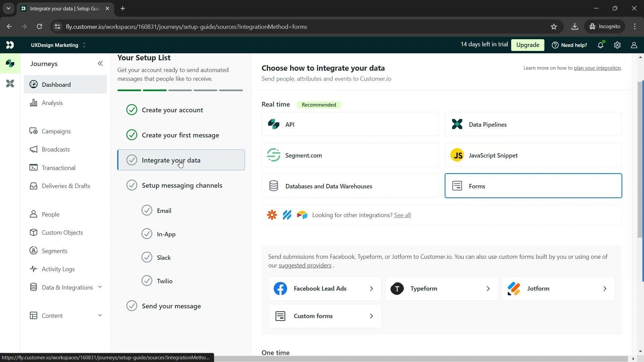Switch to the Data Pipelines sidebar icon
The height and width of the screenshot is (362, 644).
10,83
